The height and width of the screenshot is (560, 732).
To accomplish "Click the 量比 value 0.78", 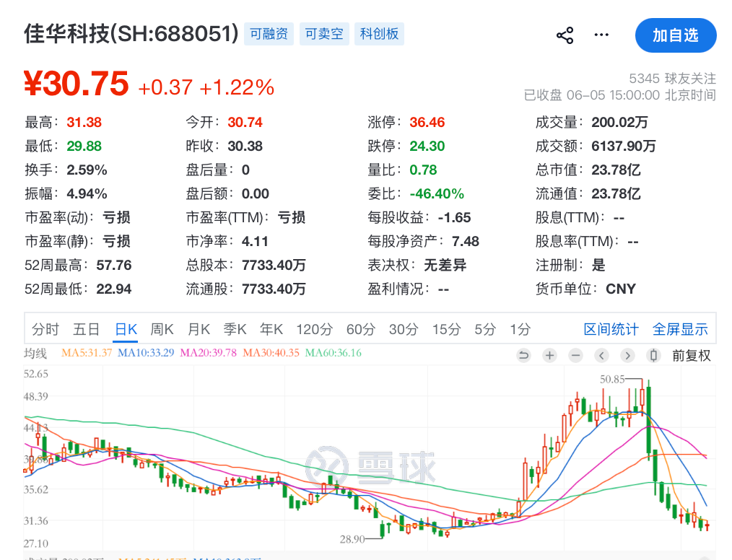I will pyautogui.click(x=423, y=170).
